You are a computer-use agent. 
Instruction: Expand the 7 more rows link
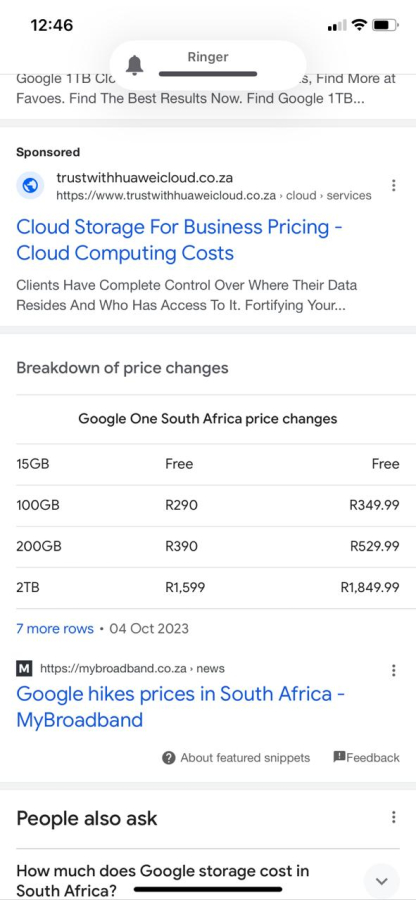tap(55, 629)
